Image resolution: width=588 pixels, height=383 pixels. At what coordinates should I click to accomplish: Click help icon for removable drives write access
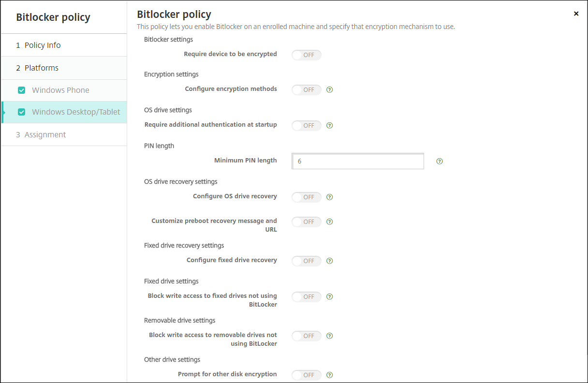point(330,336)
